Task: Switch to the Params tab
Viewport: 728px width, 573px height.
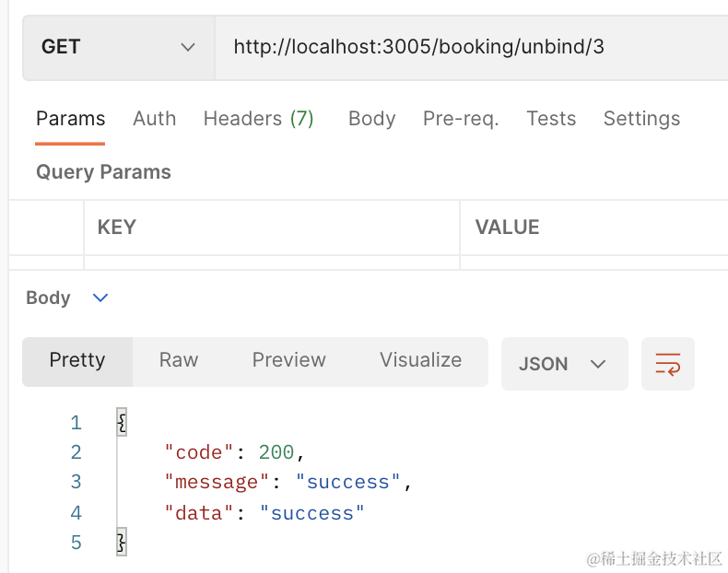Action: (70, 119)
